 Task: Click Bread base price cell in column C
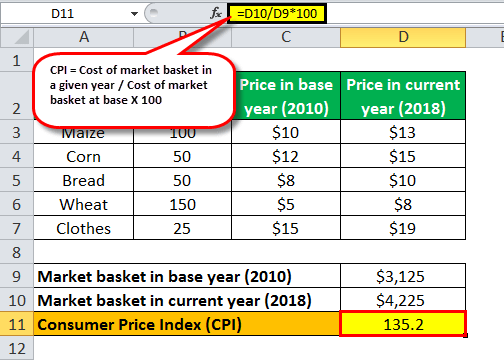coord(286,180)
